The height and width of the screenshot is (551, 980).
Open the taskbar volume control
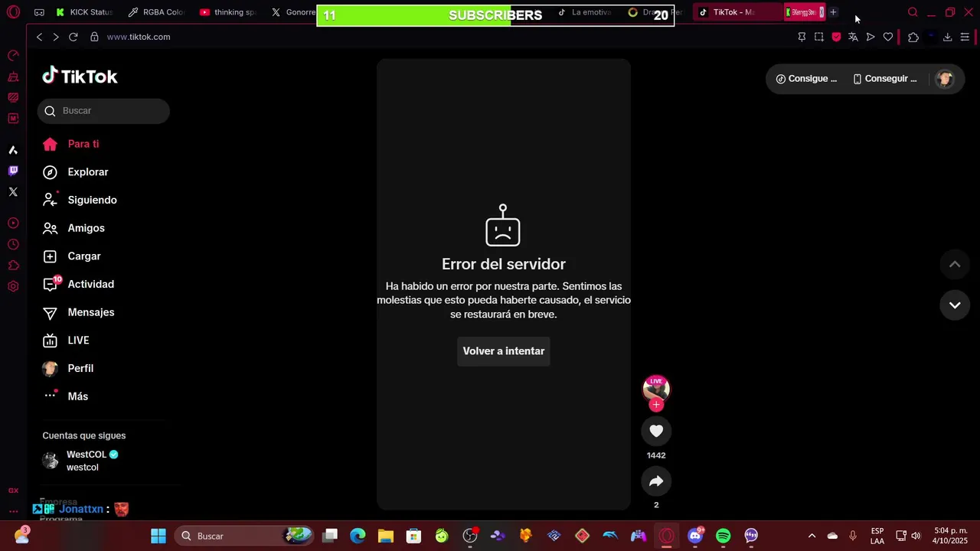coord(916,536)
